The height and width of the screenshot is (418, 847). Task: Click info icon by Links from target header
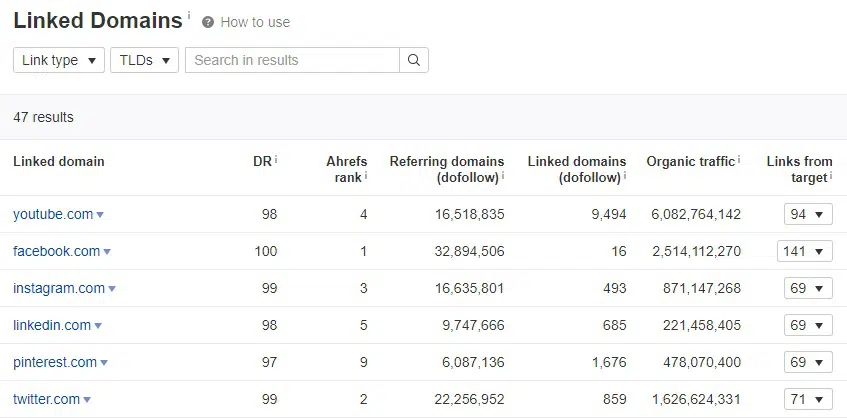click(831, 176)
